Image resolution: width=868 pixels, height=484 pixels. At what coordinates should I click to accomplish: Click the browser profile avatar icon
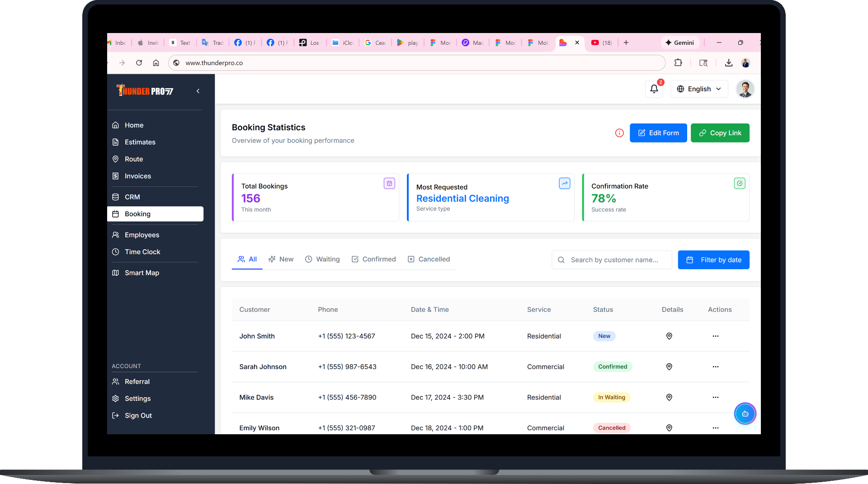(746, 63)
